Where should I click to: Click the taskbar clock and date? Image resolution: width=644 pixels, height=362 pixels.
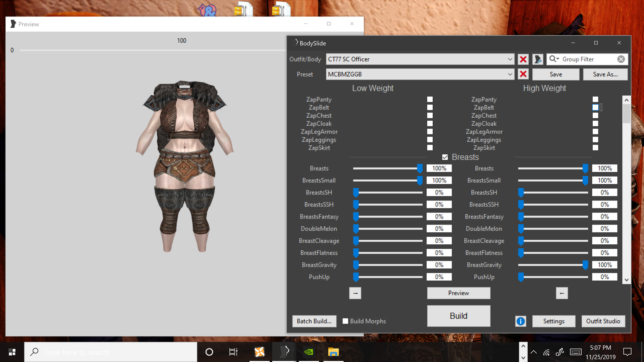[600, 352]
